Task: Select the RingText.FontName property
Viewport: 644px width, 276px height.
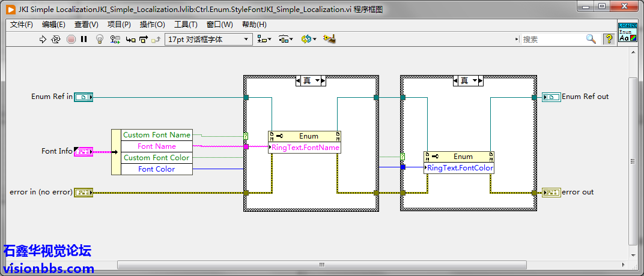Action: coord(305,148)
